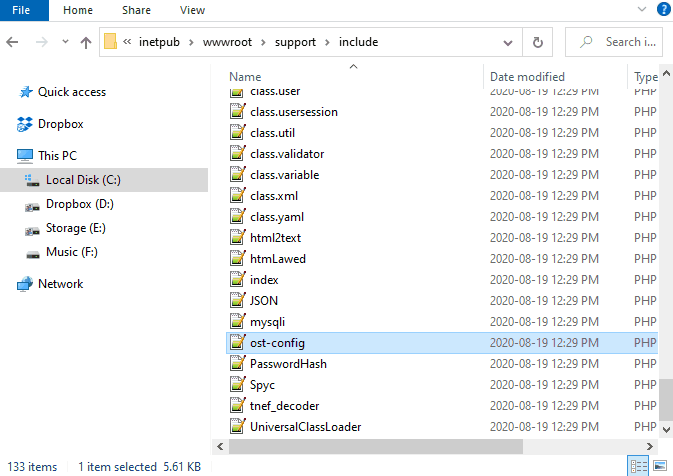Expand chevron after wwwroot breadcrumb
This screenshot has width=673, height=476.
coord(263,42)
